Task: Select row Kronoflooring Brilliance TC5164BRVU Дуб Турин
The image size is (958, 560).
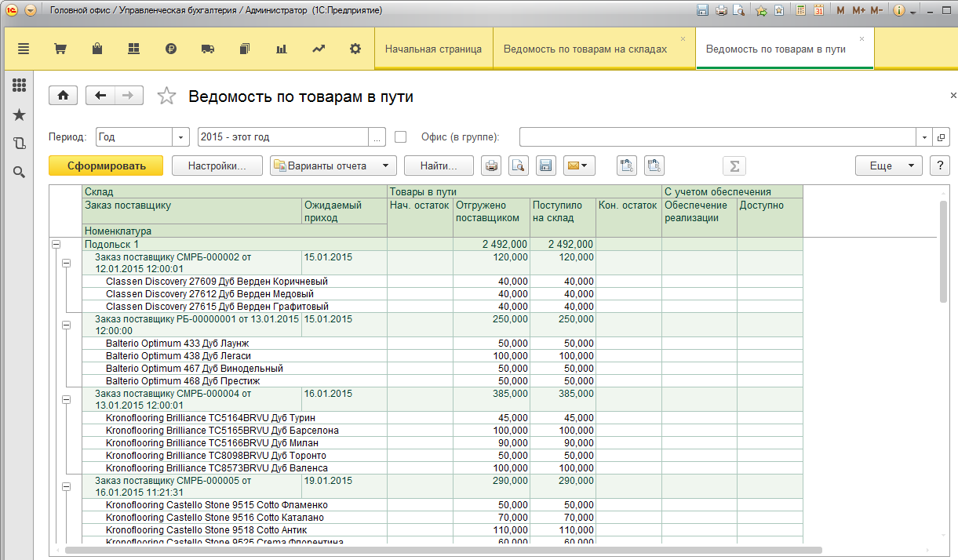Action: click(443, 418)
